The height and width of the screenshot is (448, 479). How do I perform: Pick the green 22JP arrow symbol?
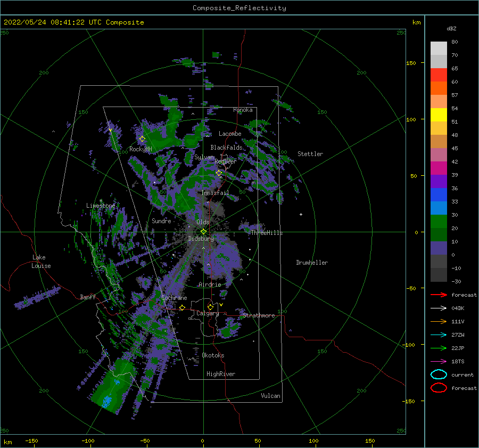[x=439, y=348]
